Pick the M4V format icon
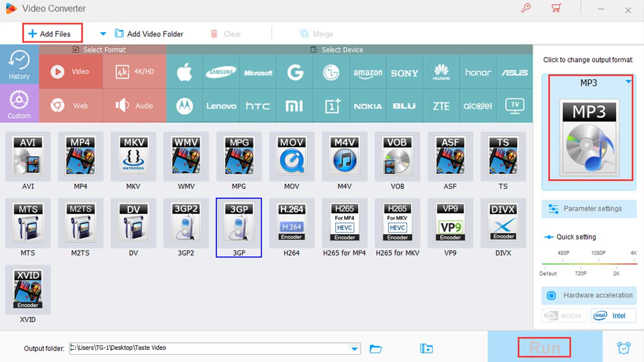 pyautogui.click(x=345, y=156)
